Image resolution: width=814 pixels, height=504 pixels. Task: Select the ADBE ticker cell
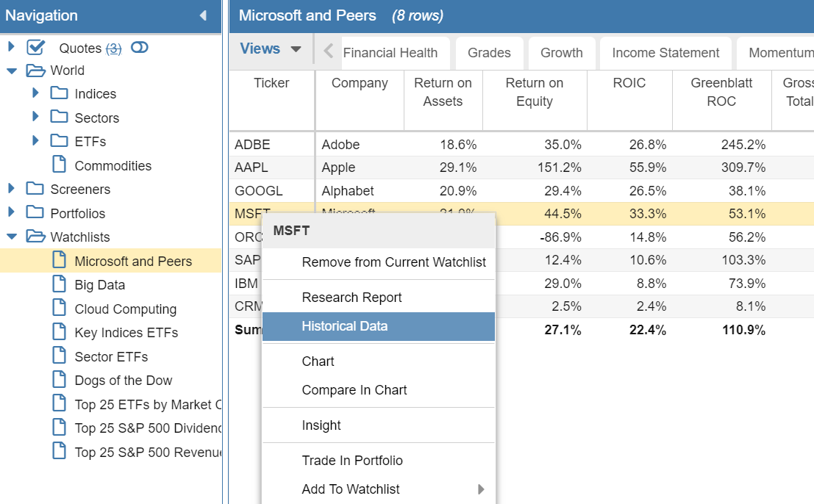point(272,145)
